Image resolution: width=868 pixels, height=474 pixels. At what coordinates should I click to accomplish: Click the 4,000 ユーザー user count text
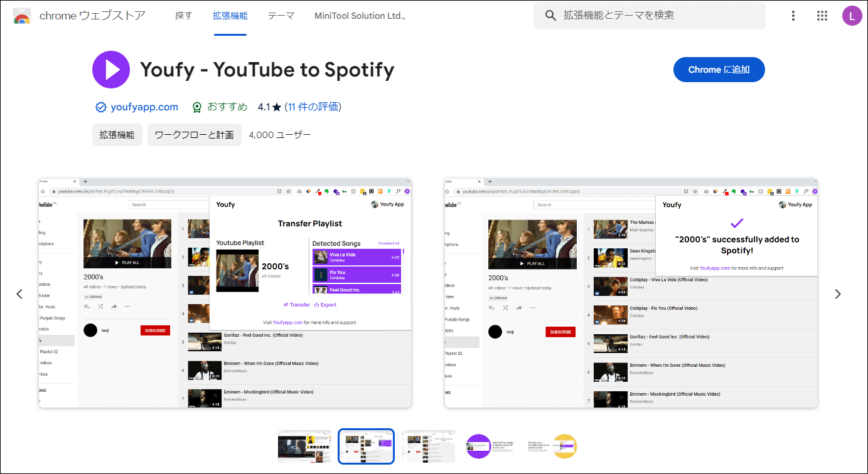[280, 135]
